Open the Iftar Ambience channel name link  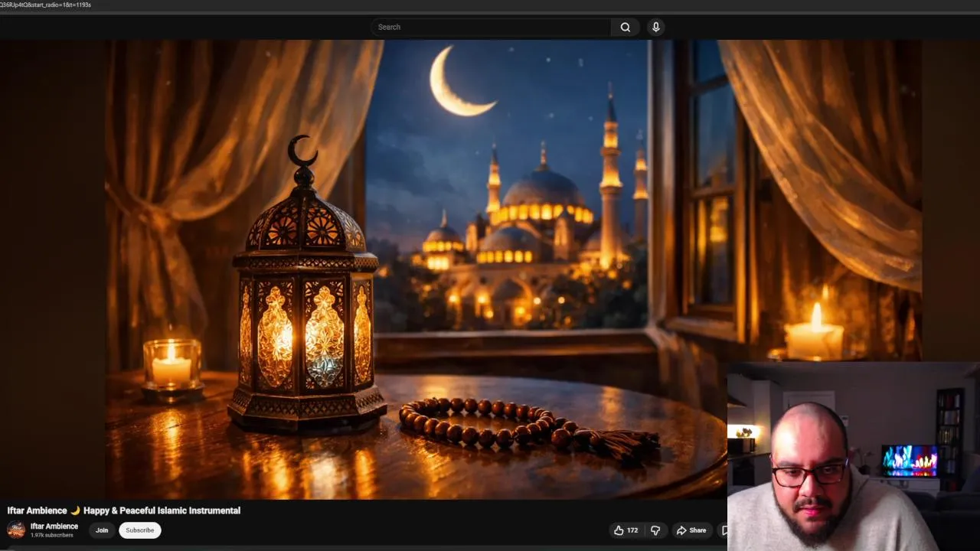(54, 526)
